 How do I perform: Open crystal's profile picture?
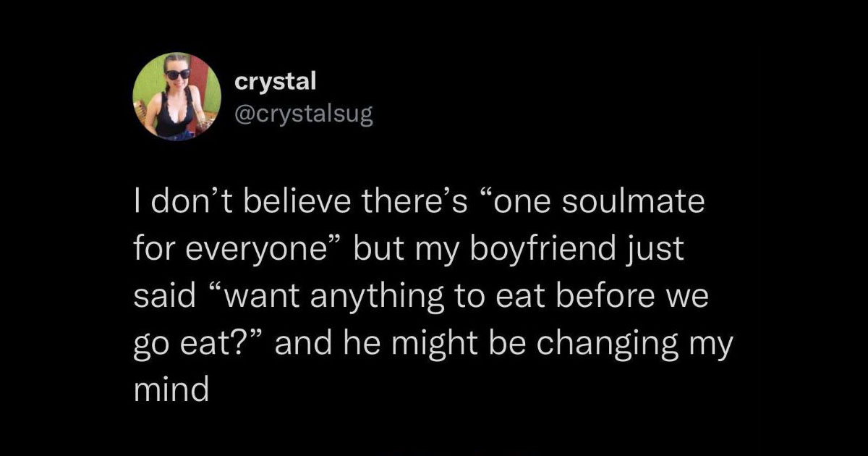pos(177,96)
